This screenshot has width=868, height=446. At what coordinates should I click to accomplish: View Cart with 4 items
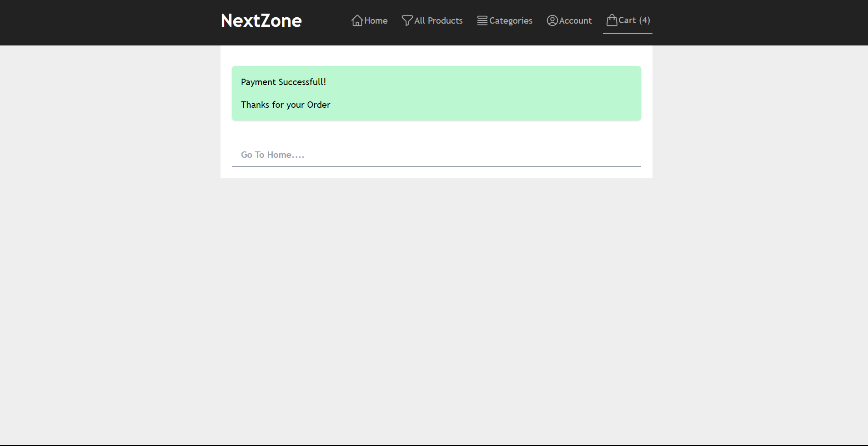(633, 20)
